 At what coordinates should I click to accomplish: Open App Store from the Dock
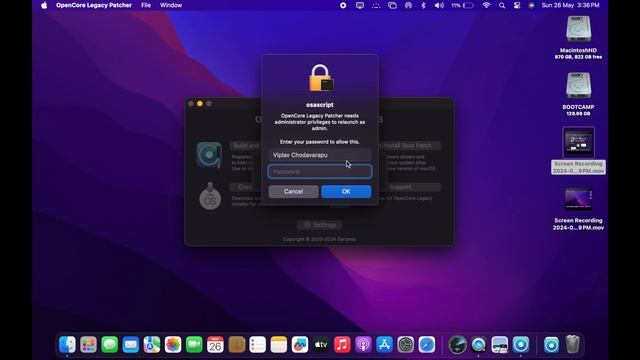click(x=384, y=344)
